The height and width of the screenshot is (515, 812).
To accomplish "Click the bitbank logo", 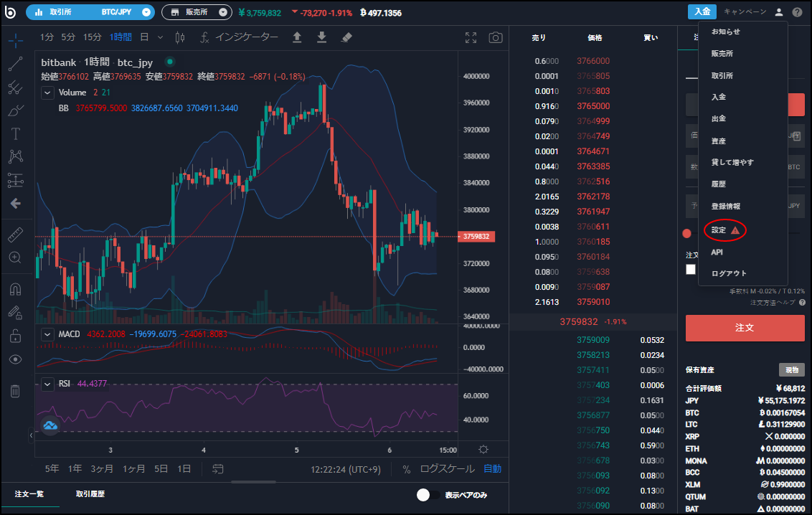I will click(10, 12).
